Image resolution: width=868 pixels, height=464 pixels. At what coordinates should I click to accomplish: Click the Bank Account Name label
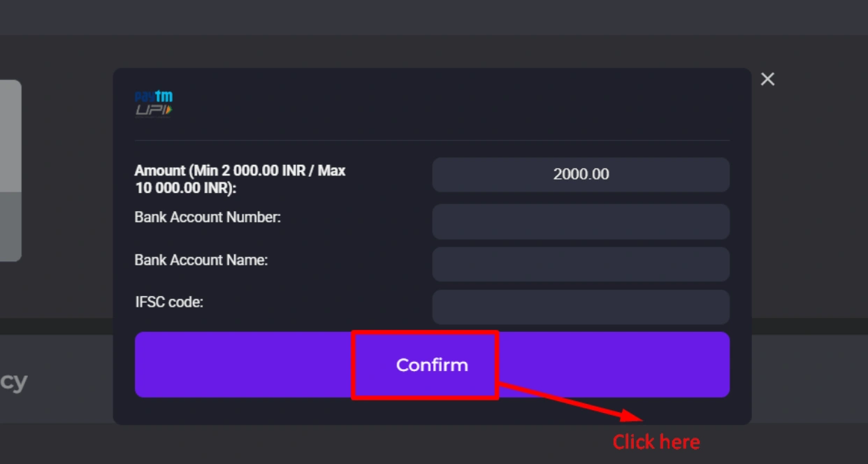click(201, 260)
